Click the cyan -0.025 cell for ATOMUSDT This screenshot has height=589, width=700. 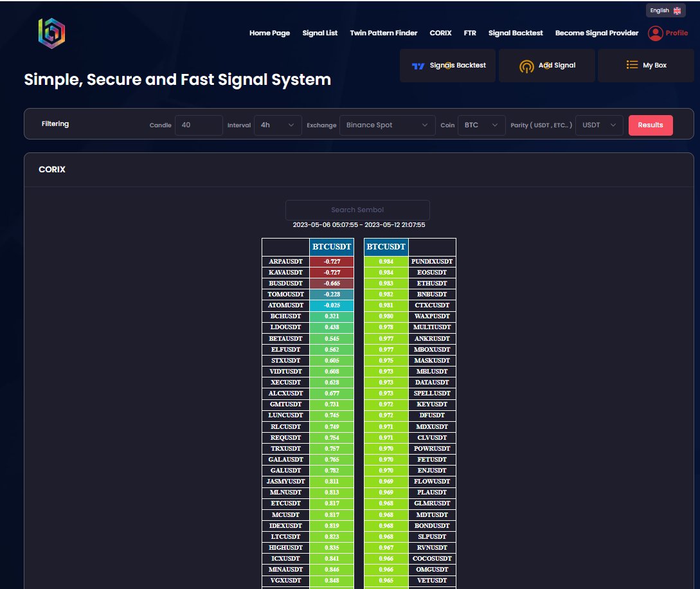[x=332, y=305]
